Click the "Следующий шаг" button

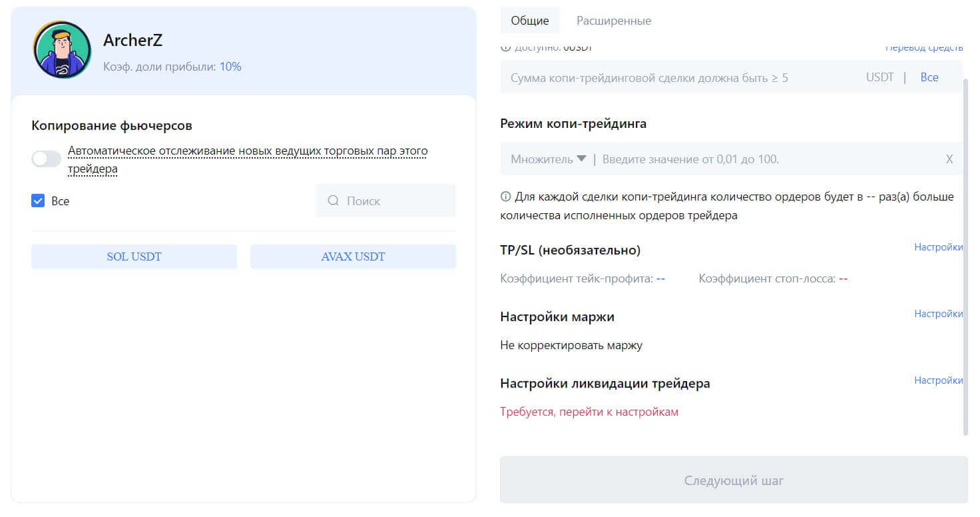coord(734,480)
